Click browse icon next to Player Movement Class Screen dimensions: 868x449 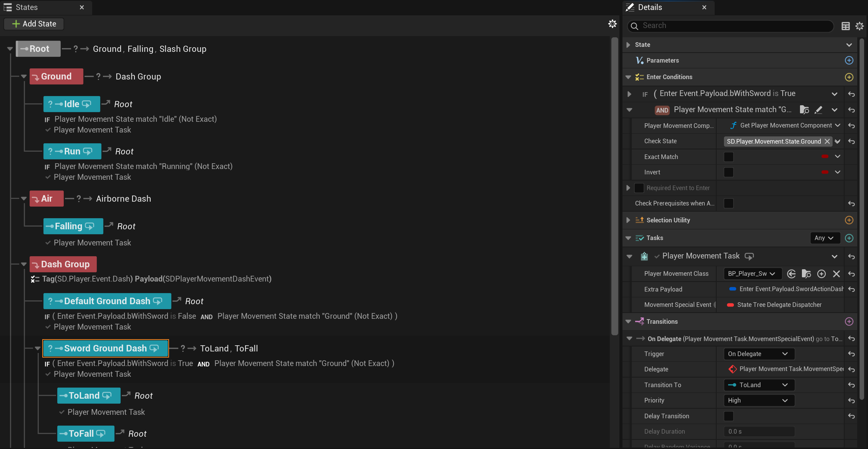coord(806,274)
